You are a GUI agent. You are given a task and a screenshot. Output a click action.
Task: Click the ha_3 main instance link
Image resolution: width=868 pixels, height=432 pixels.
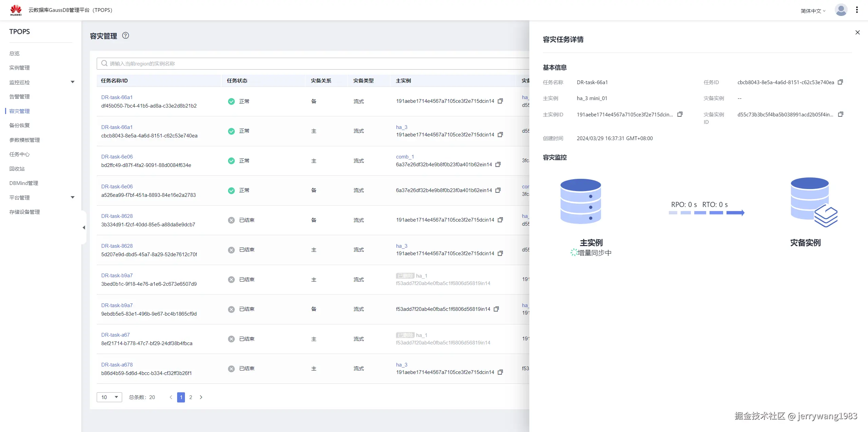401,127
